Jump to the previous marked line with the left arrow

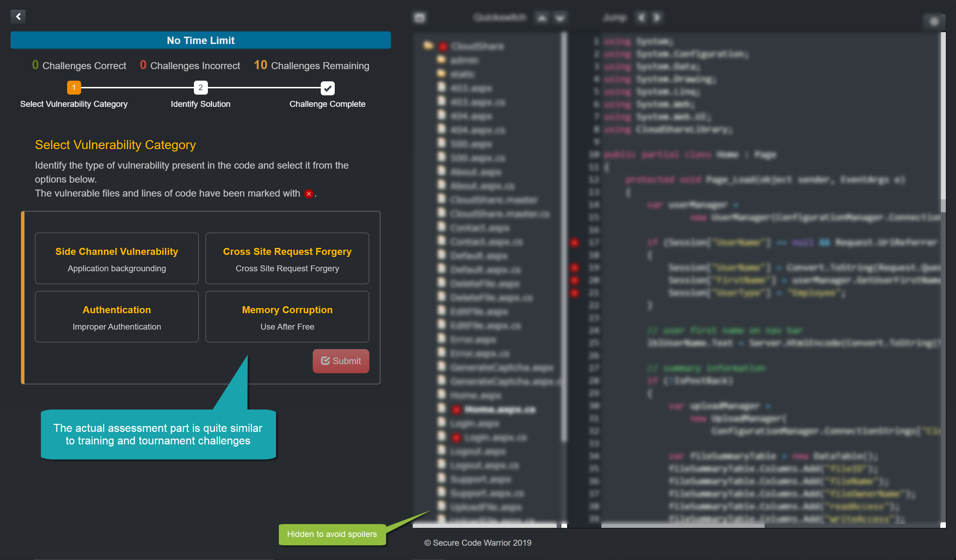click(x=642, y=17)
